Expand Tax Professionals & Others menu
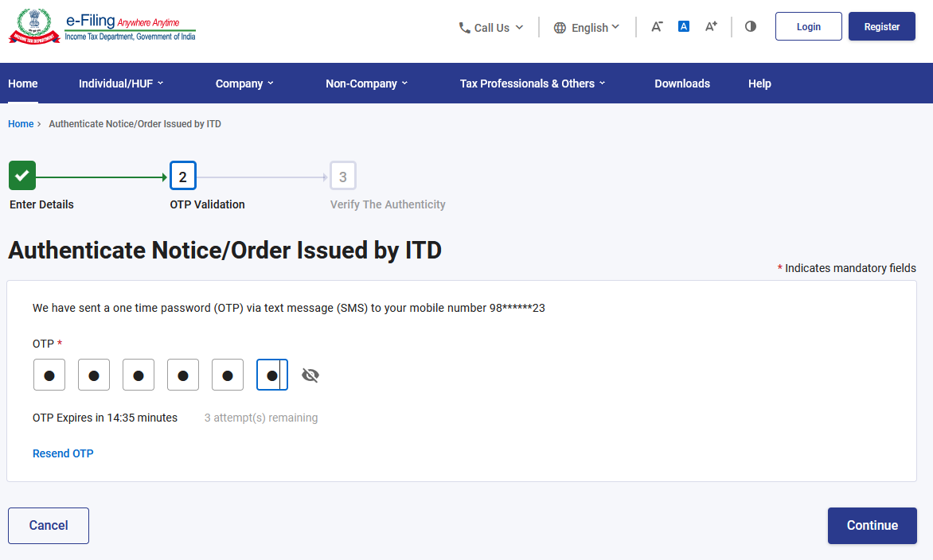 [533, 84]
